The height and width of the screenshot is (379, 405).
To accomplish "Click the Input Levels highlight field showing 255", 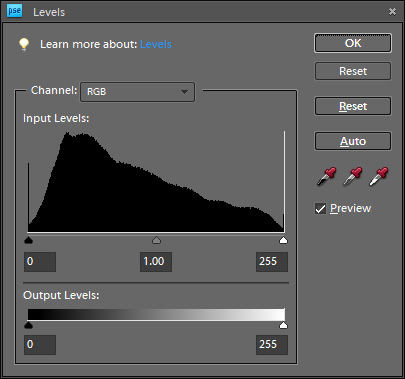I will pyautogui.click(x=272, y=262).
